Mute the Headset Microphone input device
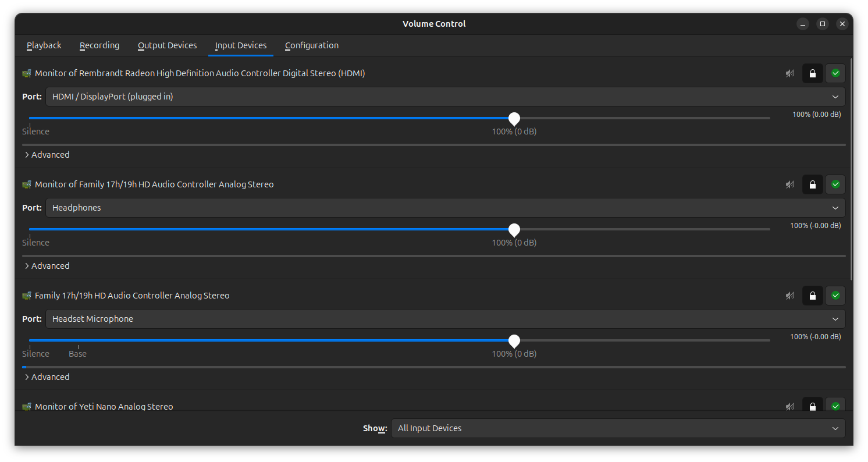 (x=789, y=296)
